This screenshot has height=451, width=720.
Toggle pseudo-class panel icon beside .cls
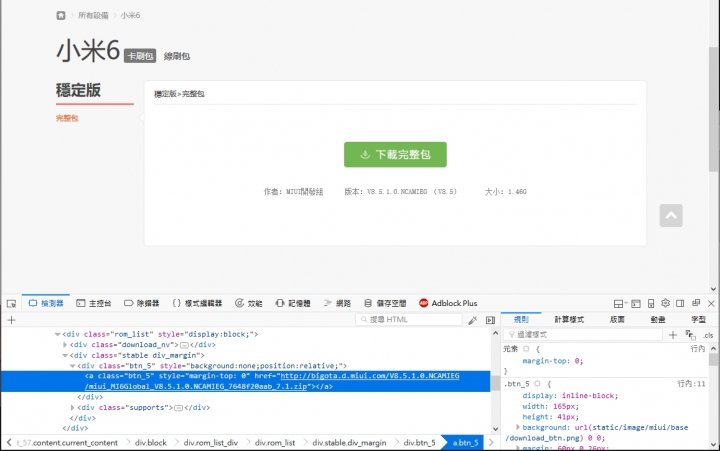click(690, 335)
